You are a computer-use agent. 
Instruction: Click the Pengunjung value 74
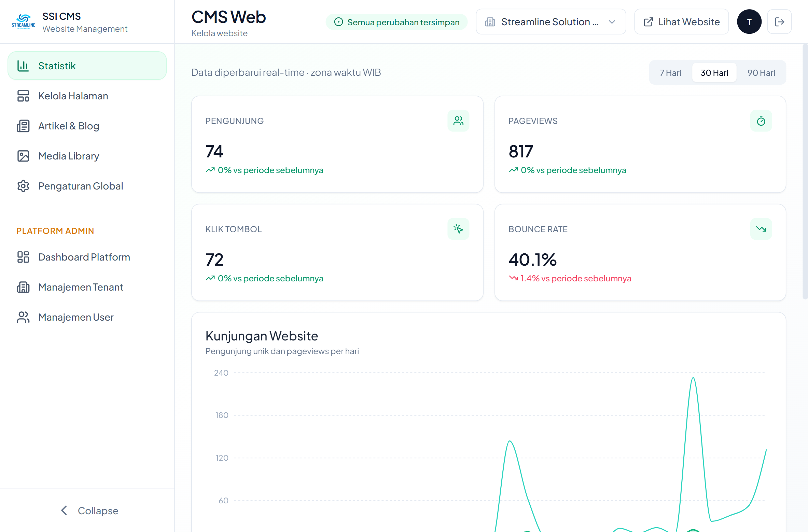[214, 152]
